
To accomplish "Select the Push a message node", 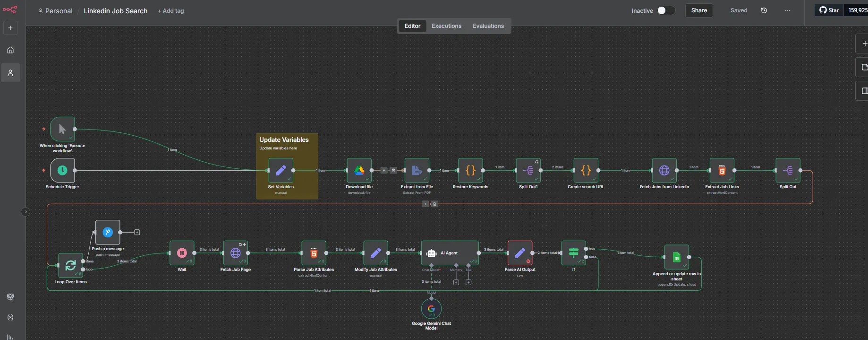I will pyautogui.click(x=108, y=232).
